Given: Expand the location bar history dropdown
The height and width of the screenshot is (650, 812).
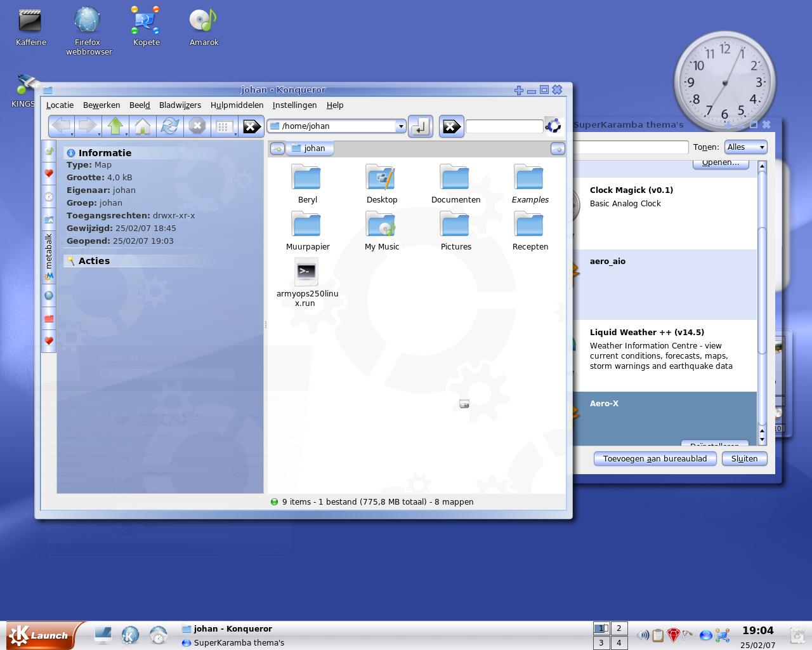Looking at the screenshot, I should pos(400,126).
